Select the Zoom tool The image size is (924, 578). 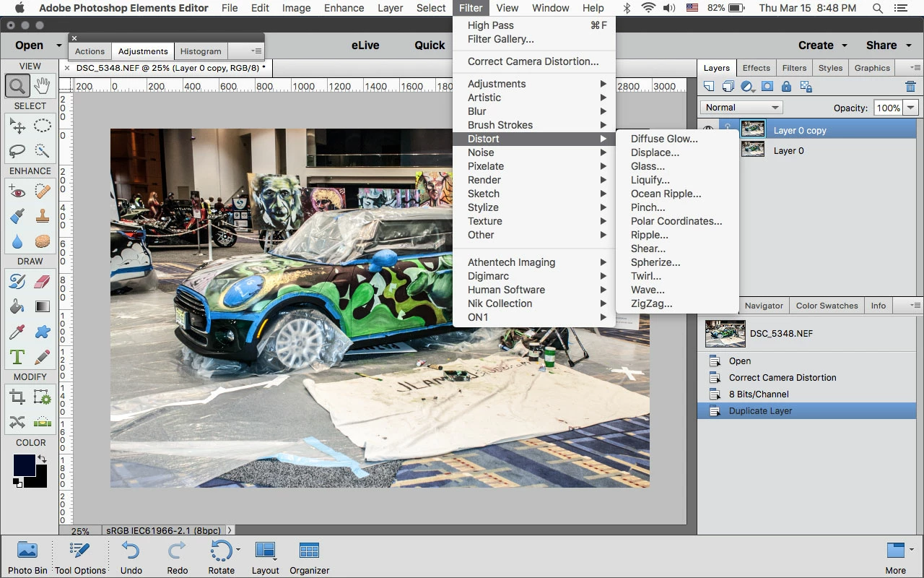(x=17, y=86)
